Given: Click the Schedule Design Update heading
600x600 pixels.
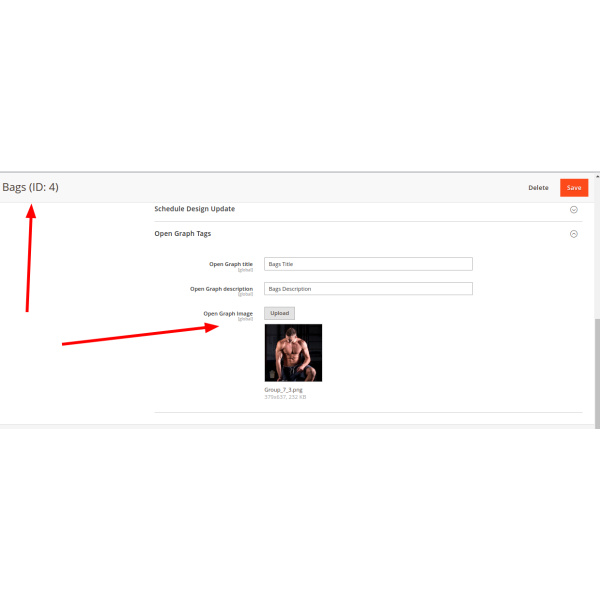Looking at the screenshot, I should coord(194,209).
